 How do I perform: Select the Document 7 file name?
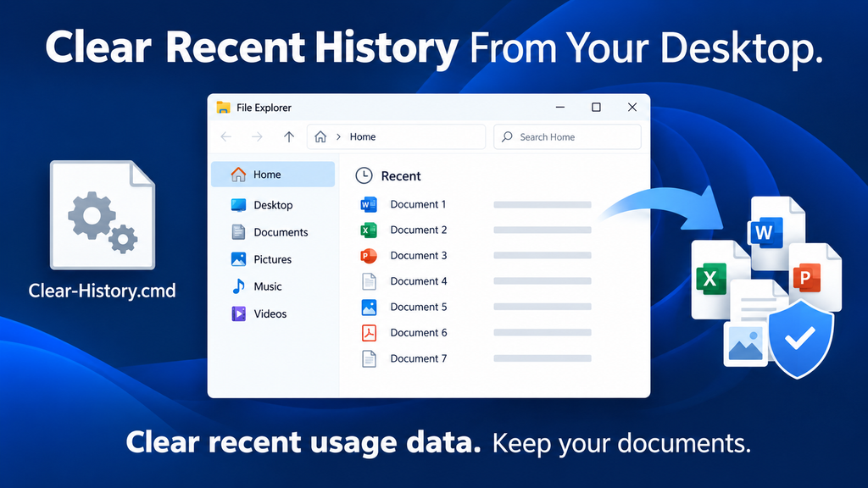click(x=418, y=358)
